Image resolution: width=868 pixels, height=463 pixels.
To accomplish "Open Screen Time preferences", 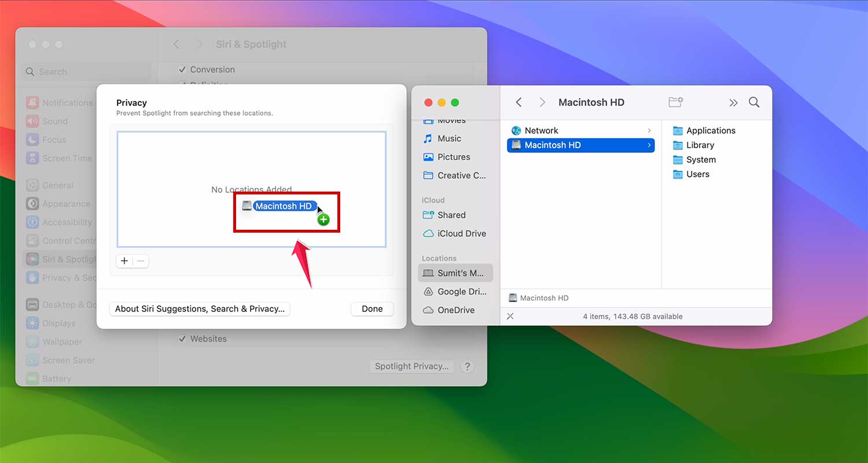I will pos(58,158).
